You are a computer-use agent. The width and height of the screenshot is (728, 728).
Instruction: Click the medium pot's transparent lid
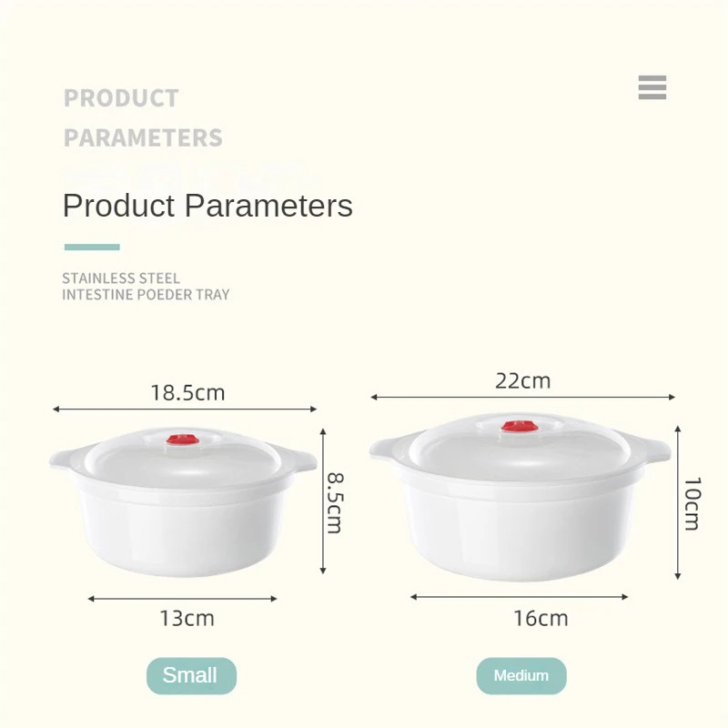[x=564, y=446]
